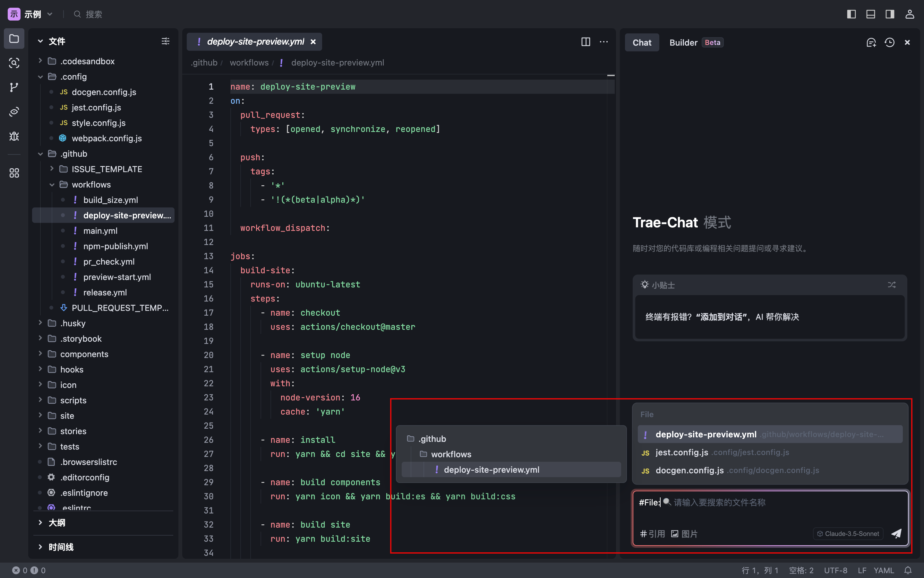Toggle the bottom panel layout icon
This screenshot has height=578, width=924.
pyautogui.click(x=870, y=14)
